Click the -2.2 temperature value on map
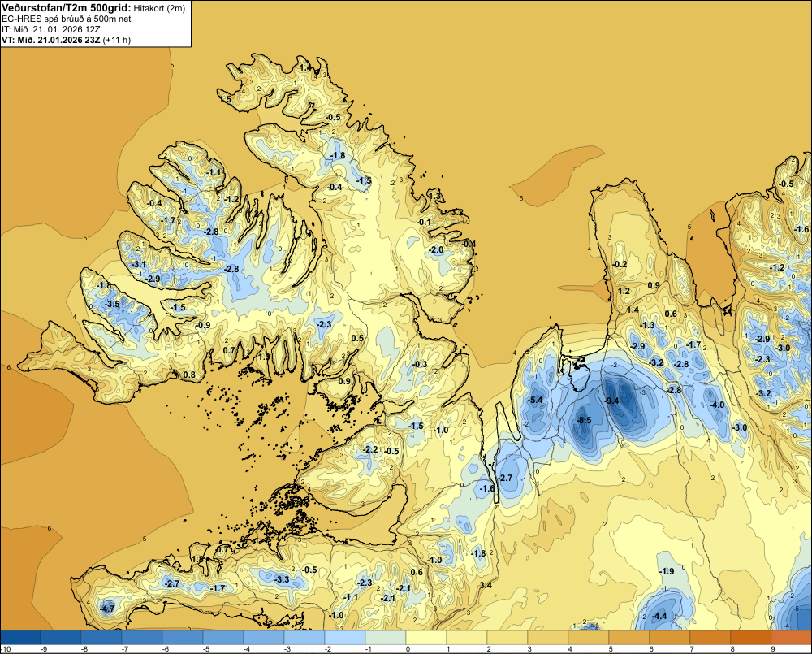Image resolution: width=812 pixels, height=654 pixels. (371, 449)
